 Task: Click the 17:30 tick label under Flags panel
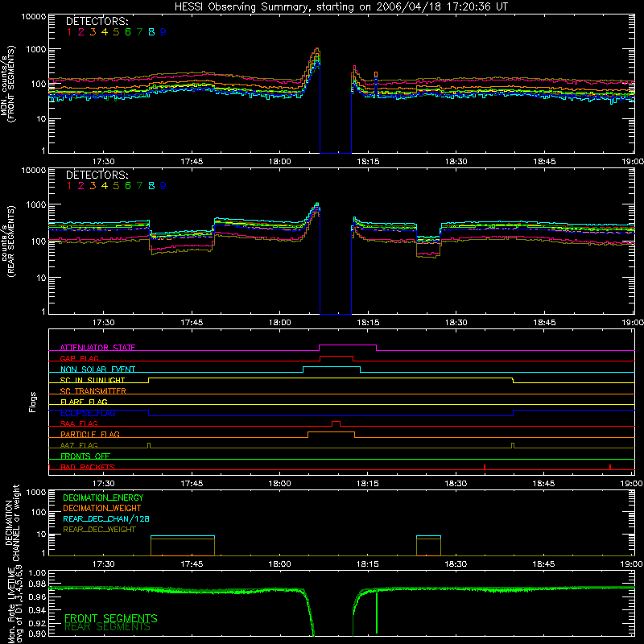point(104,484)
